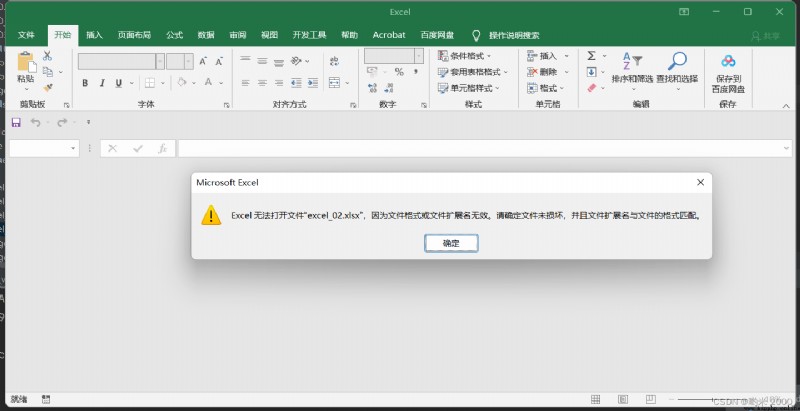Click the fill color bucket icon

(182, 83)
